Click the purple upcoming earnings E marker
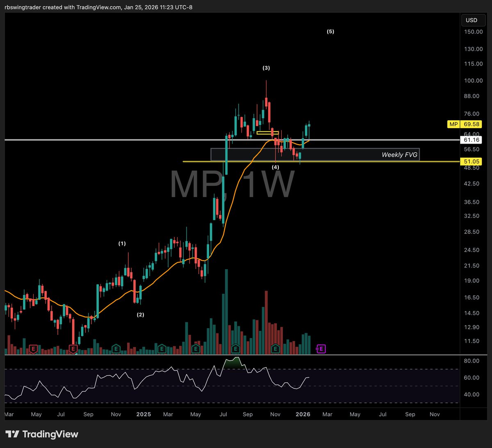 [322, 349]
